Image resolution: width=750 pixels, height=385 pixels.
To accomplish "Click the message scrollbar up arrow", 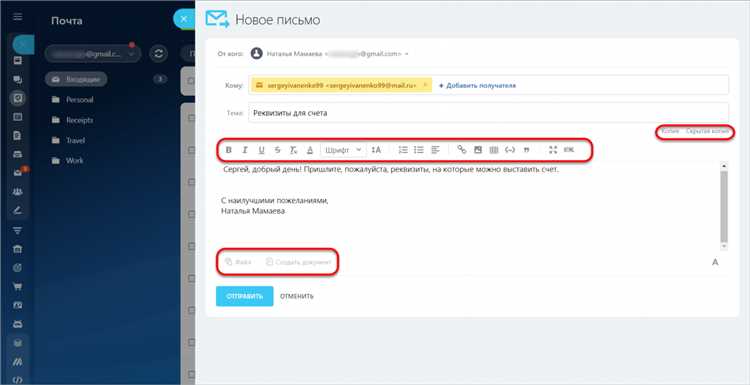I will [724, 166].
